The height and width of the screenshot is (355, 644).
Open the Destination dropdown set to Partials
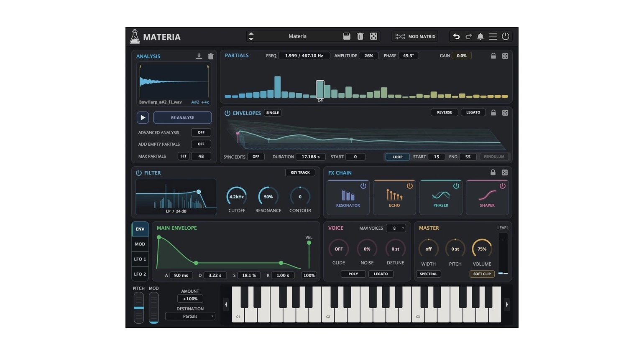coord(190,316)
